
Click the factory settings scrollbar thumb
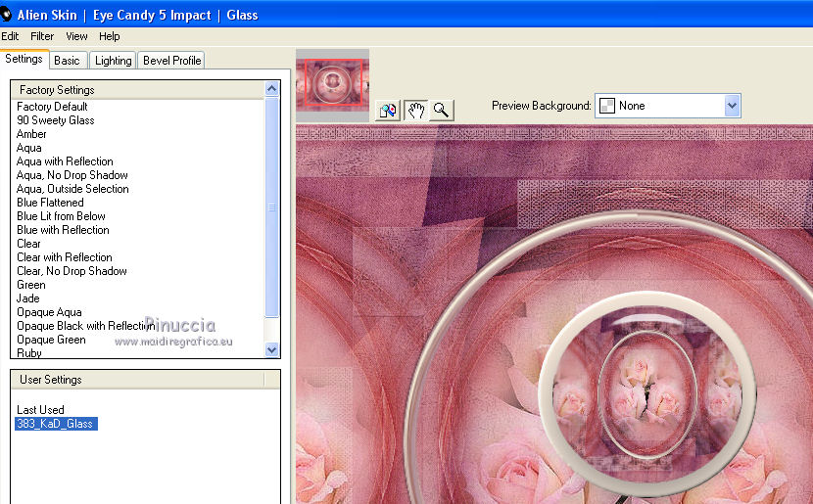tap(271, 207)
